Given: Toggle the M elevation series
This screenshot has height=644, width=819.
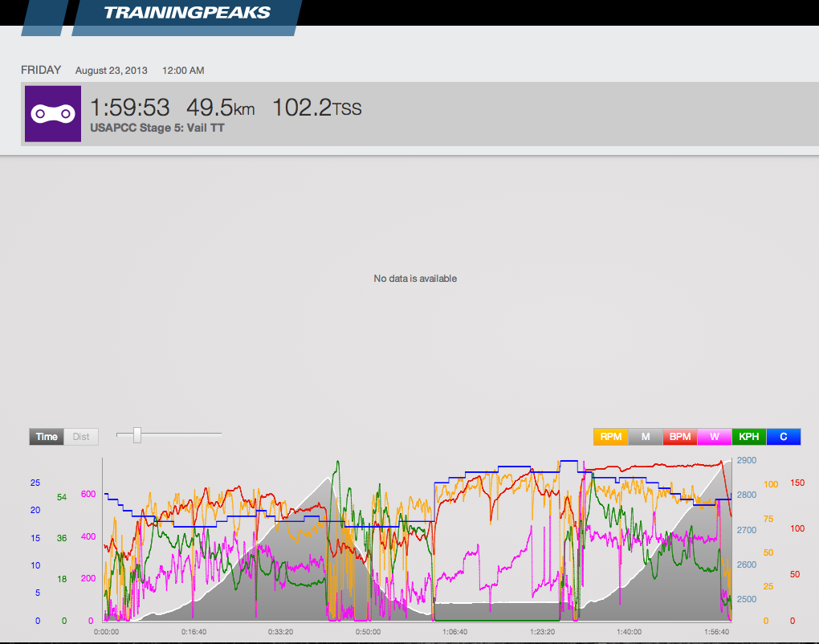Looking at the screenshot, I should pyautogui.click(x=645, y=437).
